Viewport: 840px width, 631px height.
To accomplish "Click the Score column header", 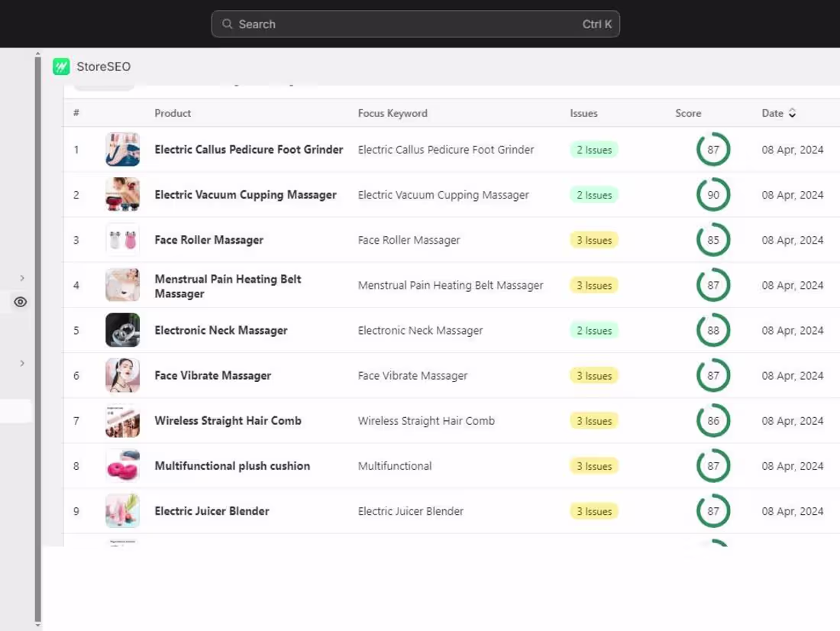I will click(688, 113).
